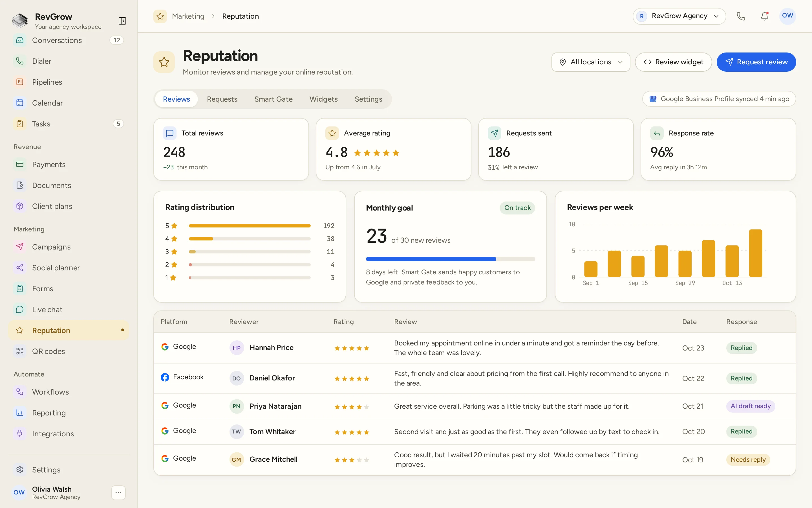Collapse the sidebar panel icon

point(122,21)
